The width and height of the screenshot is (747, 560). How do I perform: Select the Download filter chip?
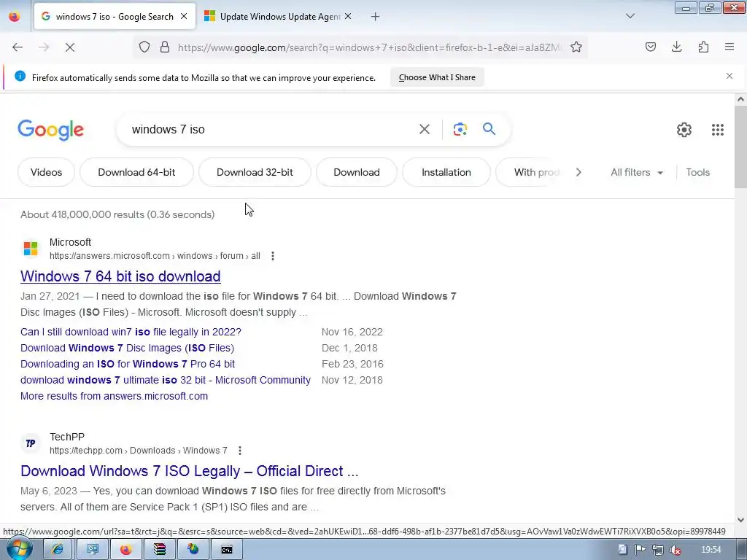point(356,172)
